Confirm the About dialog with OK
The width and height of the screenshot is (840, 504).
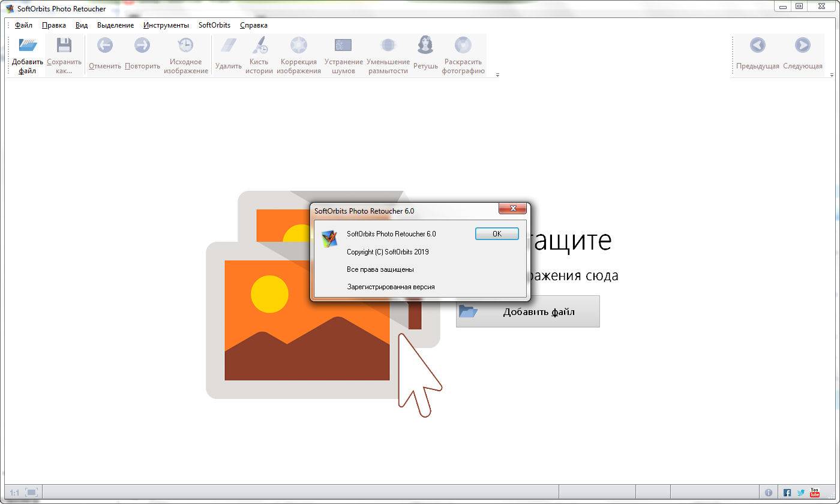497,233
